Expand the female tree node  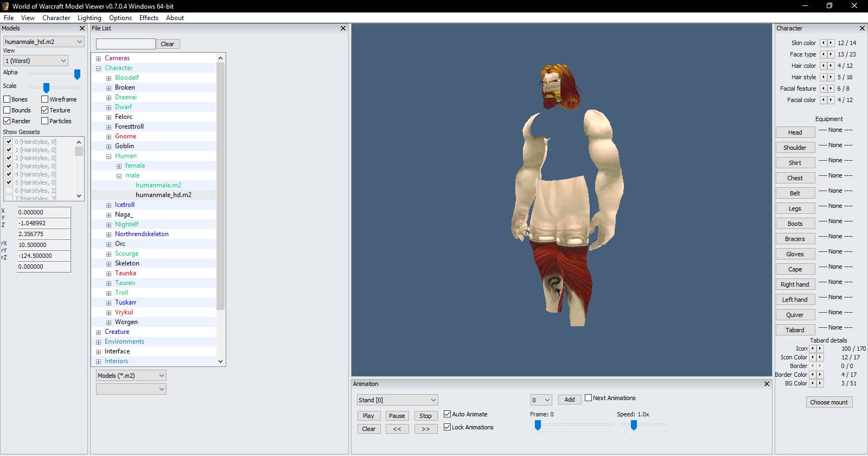(x=119, y=166)
